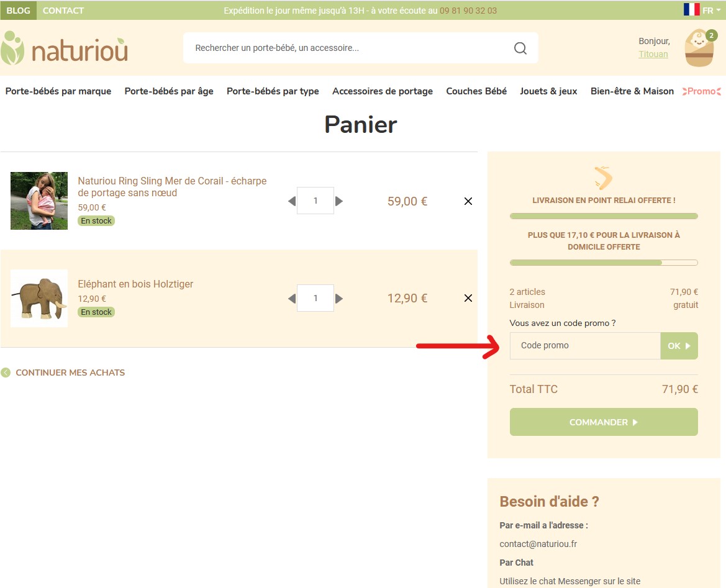The width and height of the screenshot is (726, 588).
Task: Click Eléphant en bois quantity field
Action: click(x=315, y=298)
